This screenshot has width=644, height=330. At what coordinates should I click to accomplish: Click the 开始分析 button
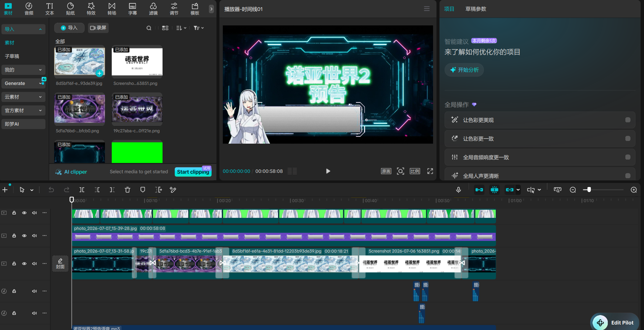point(464,70)
